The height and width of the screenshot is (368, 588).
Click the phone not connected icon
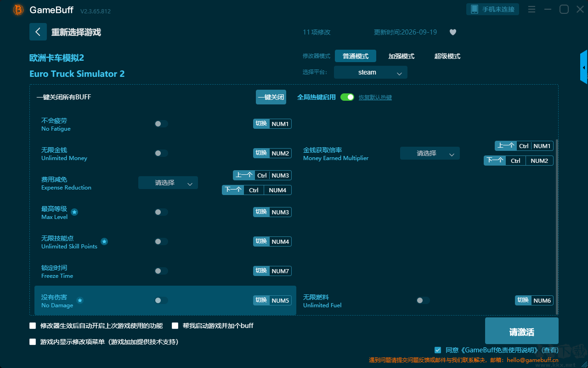(475, 9)
